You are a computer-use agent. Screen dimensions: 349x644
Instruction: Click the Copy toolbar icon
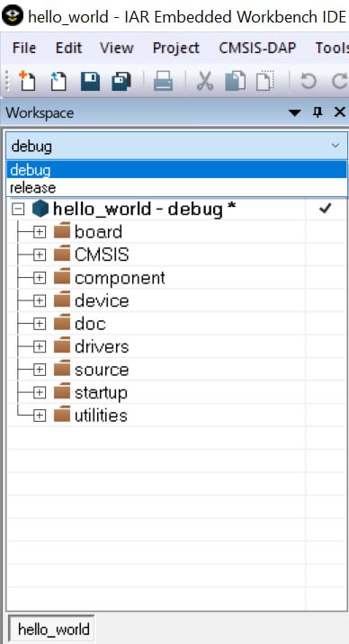point(236,81)
